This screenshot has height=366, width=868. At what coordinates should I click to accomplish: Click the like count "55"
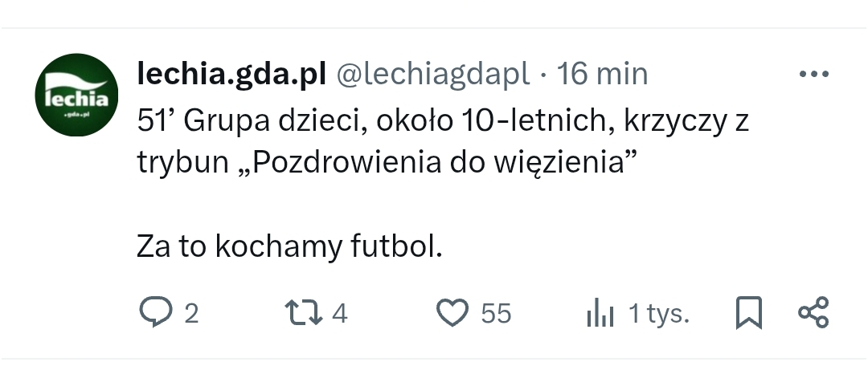496,313
